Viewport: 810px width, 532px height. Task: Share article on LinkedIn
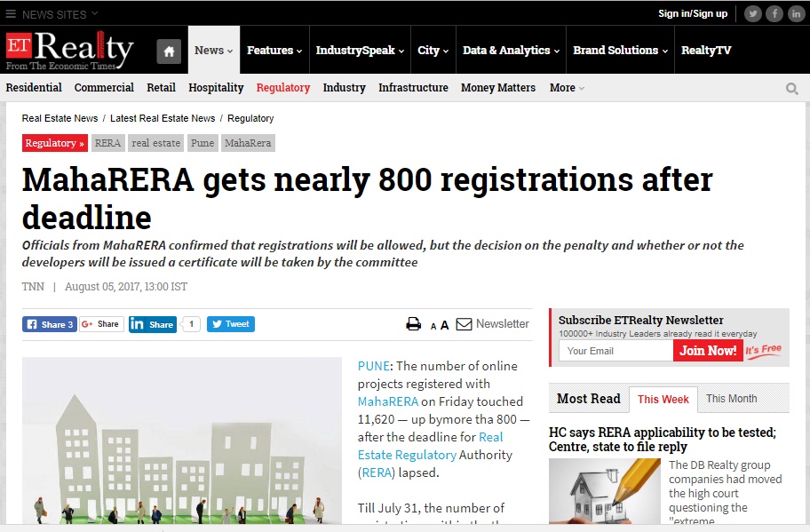[153, 324]
